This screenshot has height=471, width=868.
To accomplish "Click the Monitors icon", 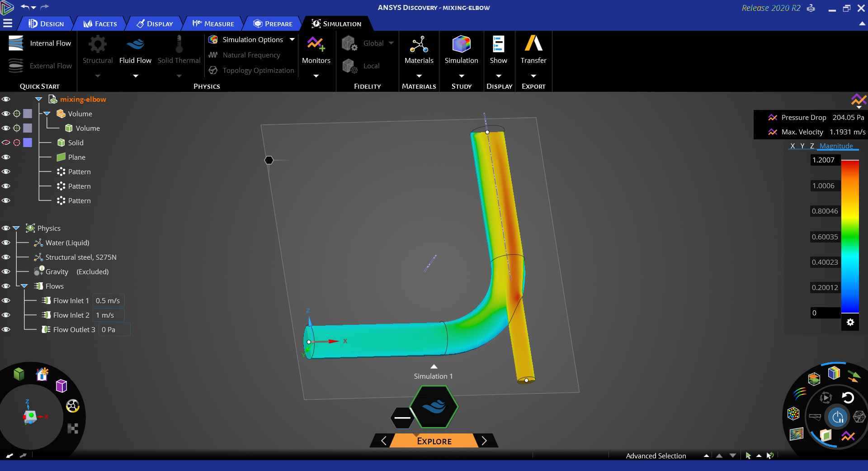I will (x=316, y=44).
